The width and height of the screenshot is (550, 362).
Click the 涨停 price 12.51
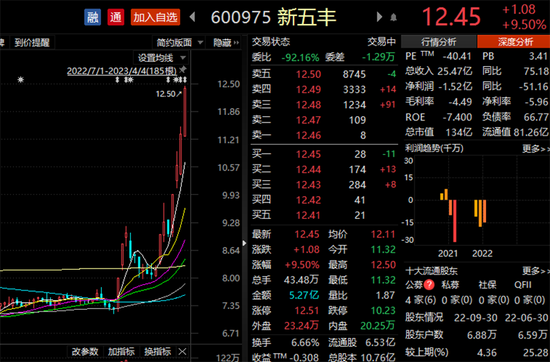[307, 310]
